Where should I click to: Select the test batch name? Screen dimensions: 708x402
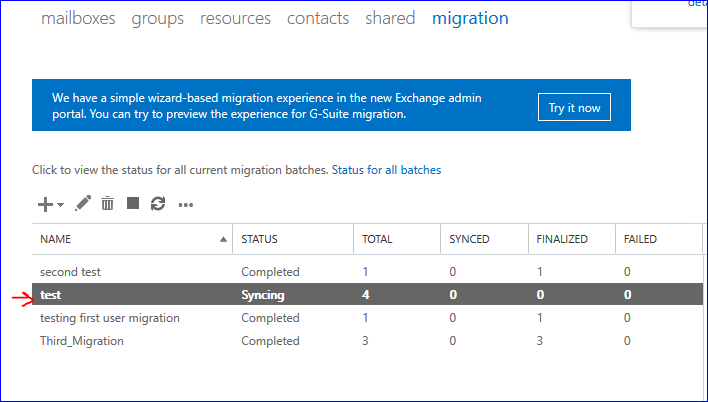click(x=51, y=295)
